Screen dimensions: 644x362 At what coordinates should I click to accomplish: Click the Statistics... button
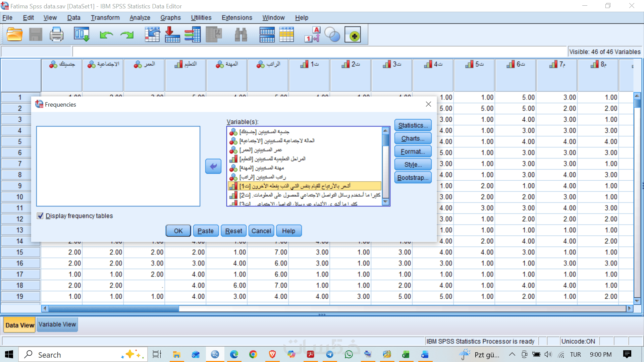(413, 125)
